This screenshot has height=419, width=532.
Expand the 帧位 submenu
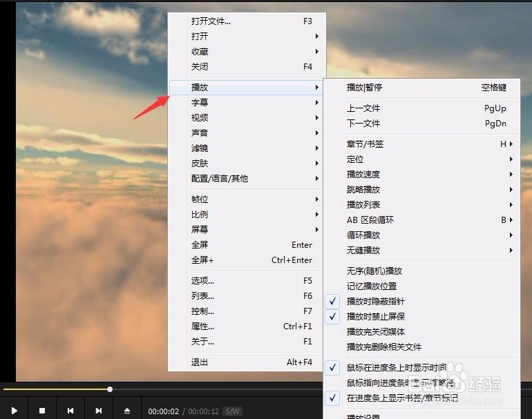tap(246, 199)
